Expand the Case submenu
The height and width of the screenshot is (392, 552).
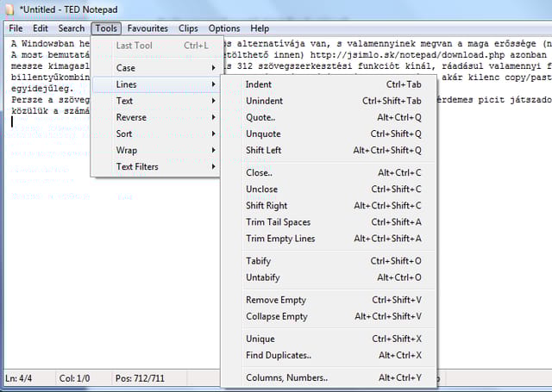click(157, 68)
